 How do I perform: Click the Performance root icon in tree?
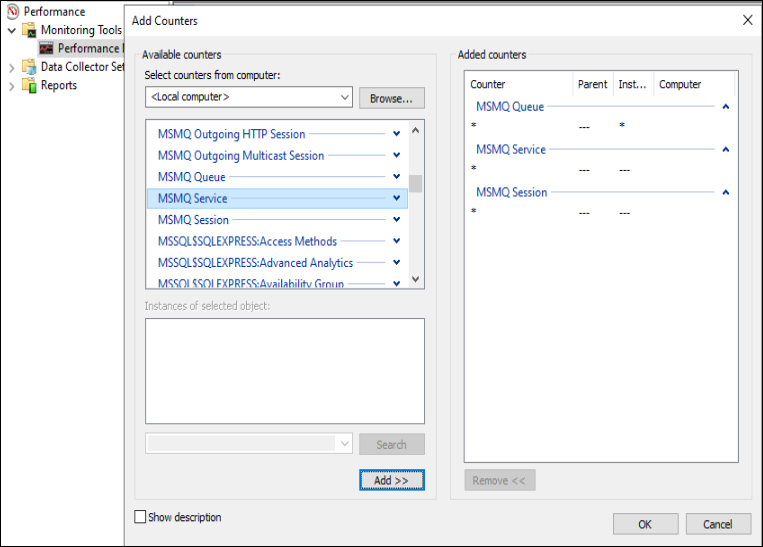pyautogui.click(x=12, y=11)
